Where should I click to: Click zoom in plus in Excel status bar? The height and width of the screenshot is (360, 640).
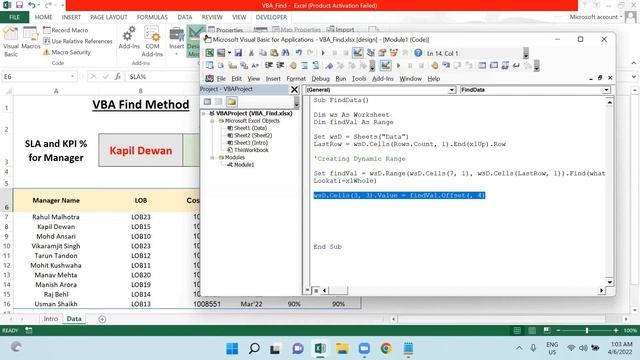(x=616, y=330)
